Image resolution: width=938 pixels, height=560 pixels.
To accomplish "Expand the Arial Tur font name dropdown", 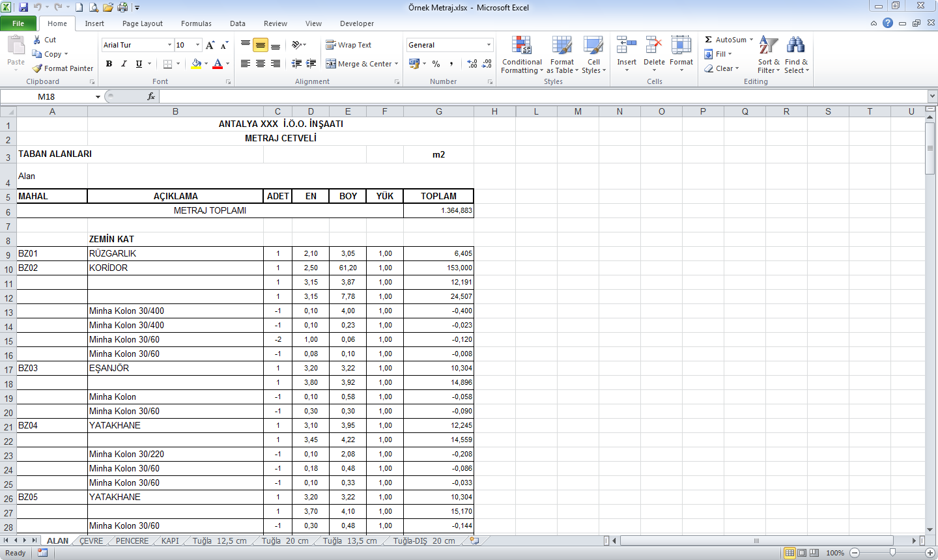I will pyautogui.click(x=169, y=45).
